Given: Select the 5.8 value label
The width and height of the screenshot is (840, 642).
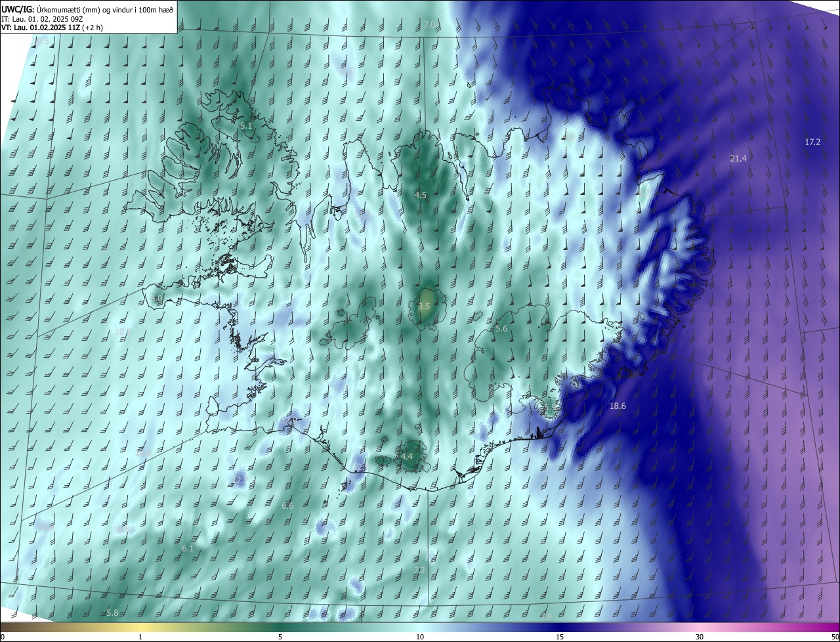Looking at the screenshot, I should 112,613.
